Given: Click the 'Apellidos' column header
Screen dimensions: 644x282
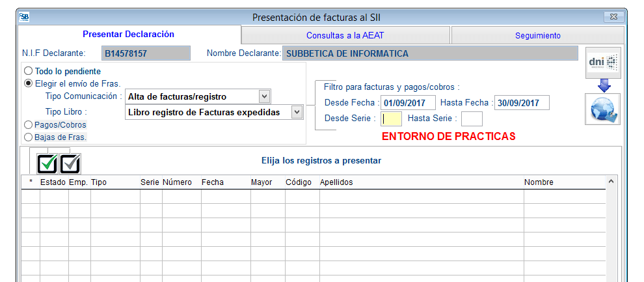Looking at the screenshot, I should (336, 182).
